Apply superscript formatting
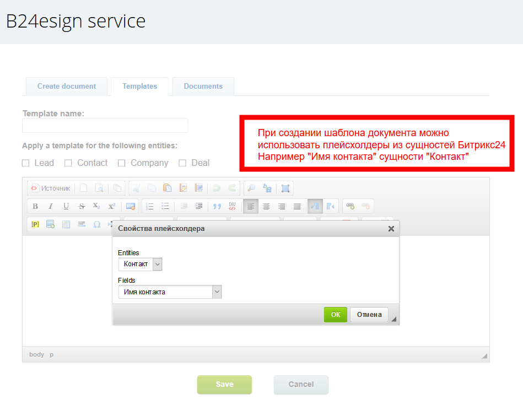Screen dimensions: 523x420 (112, 206)
